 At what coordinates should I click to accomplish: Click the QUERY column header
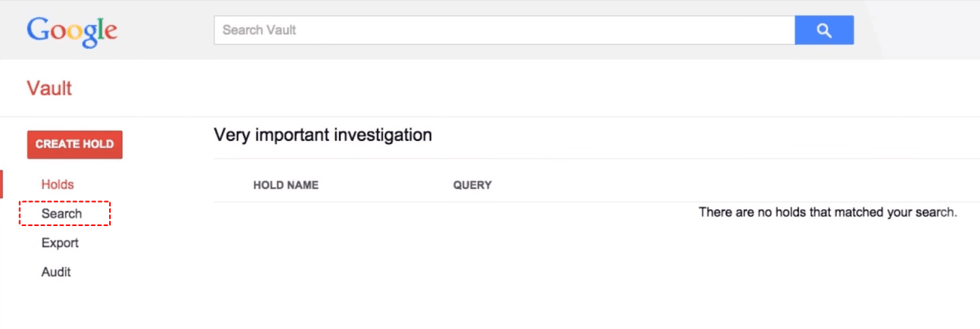pos(472,185)
